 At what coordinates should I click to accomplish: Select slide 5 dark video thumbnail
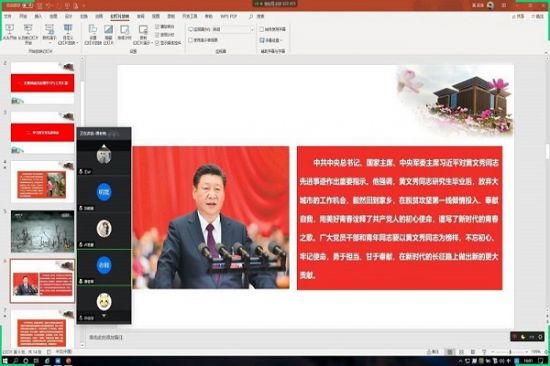(42, 232)
